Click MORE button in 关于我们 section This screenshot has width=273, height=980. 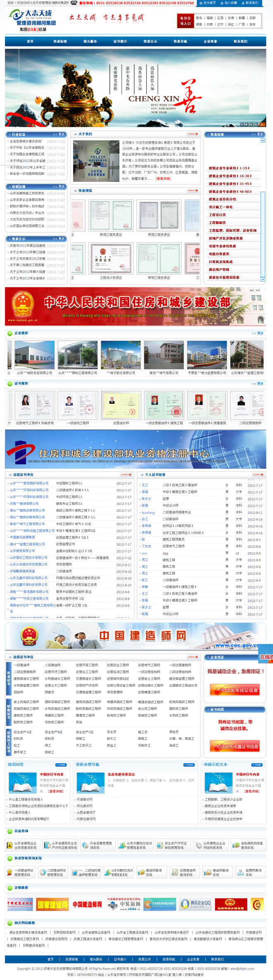pos(193,134)
